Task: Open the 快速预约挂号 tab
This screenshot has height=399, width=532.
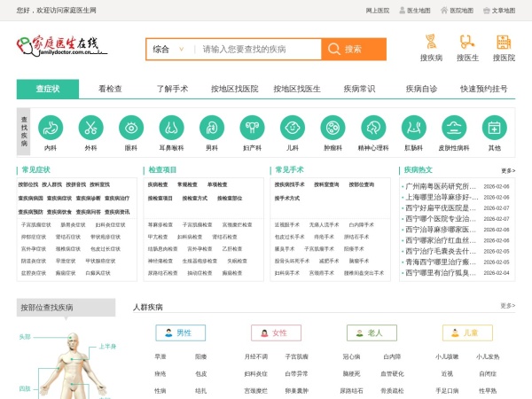Action: [x=484, y=89]
